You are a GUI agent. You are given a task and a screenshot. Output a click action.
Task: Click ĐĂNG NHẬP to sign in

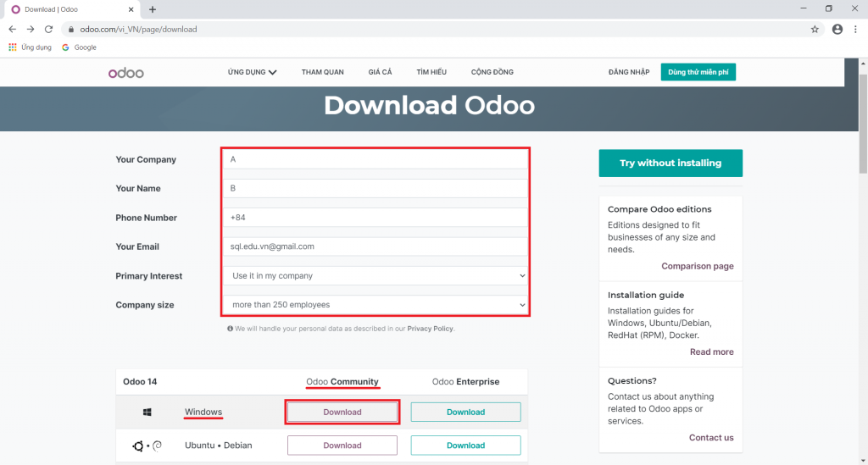tap(629, 72)
